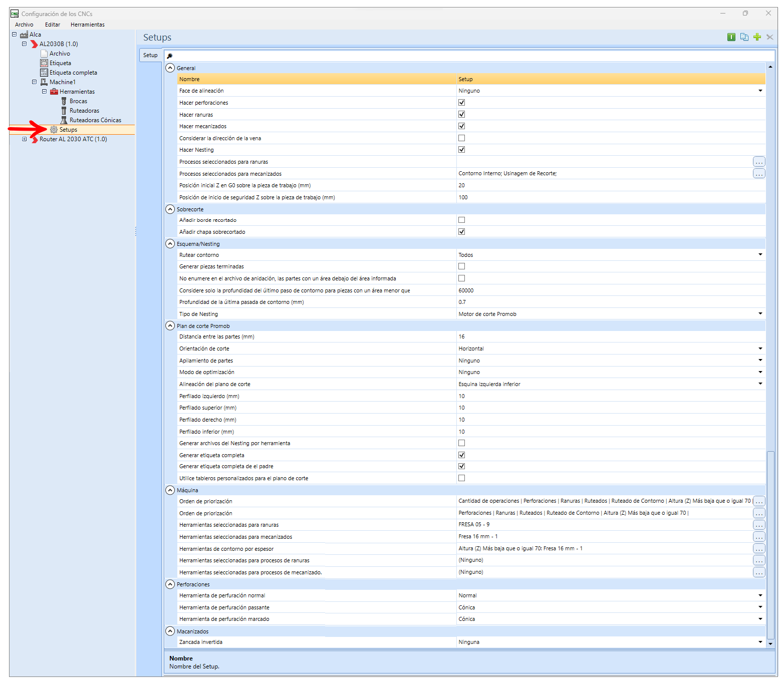Select Brocas drill bit item in tree
The image size is (784, 687).
(78, 101)
